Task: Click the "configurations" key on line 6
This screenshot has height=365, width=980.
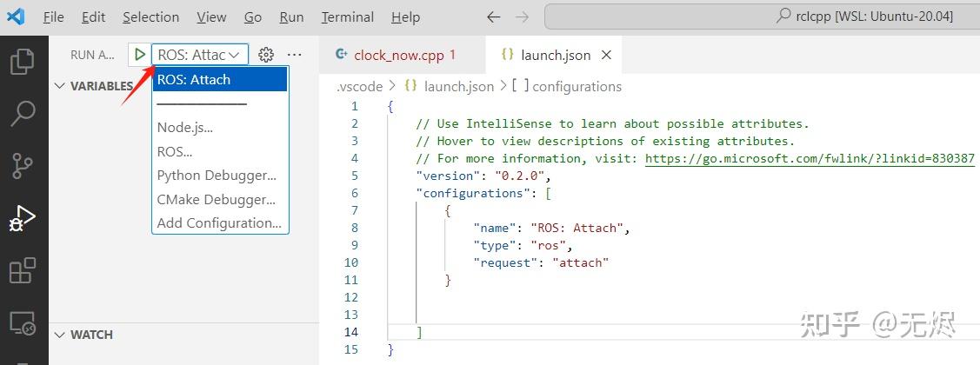Action: 473,193
